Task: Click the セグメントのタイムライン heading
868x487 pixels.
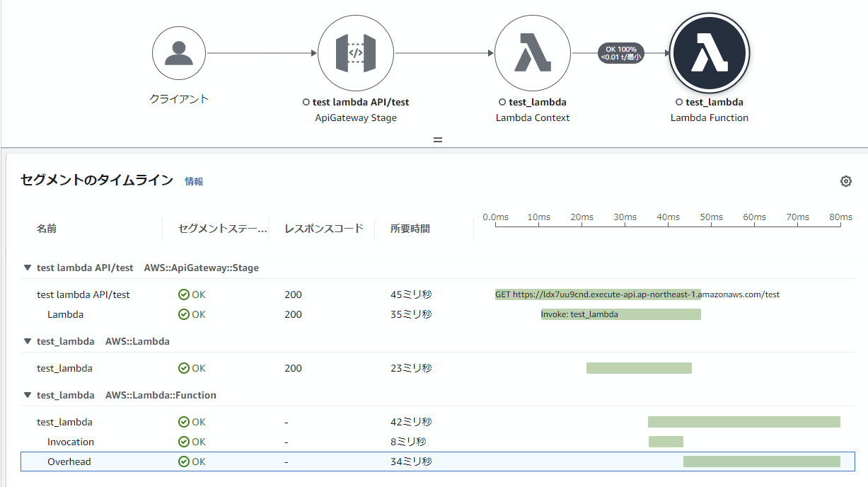Action: click(97, 180)
